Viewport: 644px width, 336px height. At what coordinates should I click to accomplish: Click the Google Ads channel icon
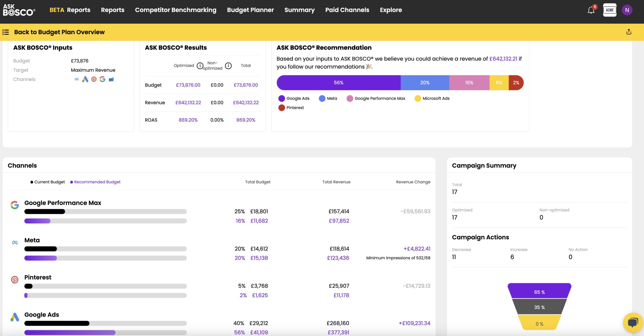pyautogui.click(x=15, y=316)
